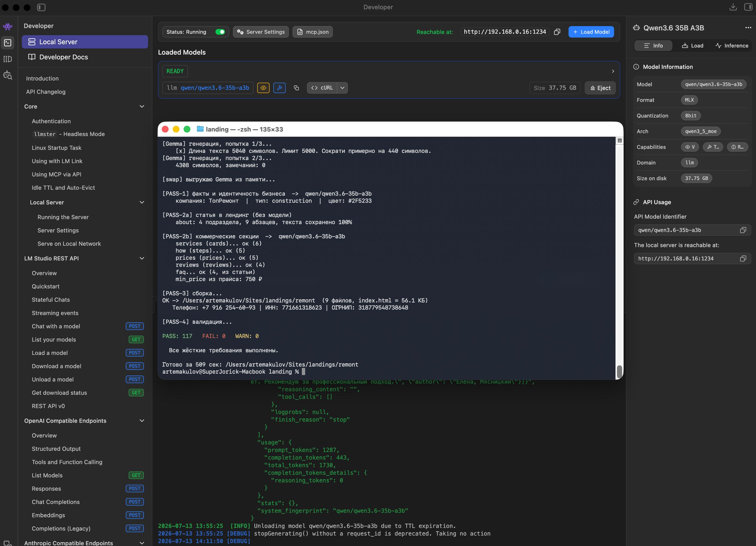Collapse the Local Server subsection

[x=142, y=202]
